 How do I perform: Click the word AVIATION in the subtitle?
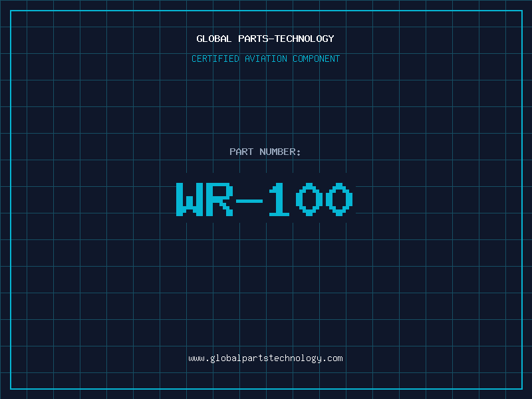(266, 59)
